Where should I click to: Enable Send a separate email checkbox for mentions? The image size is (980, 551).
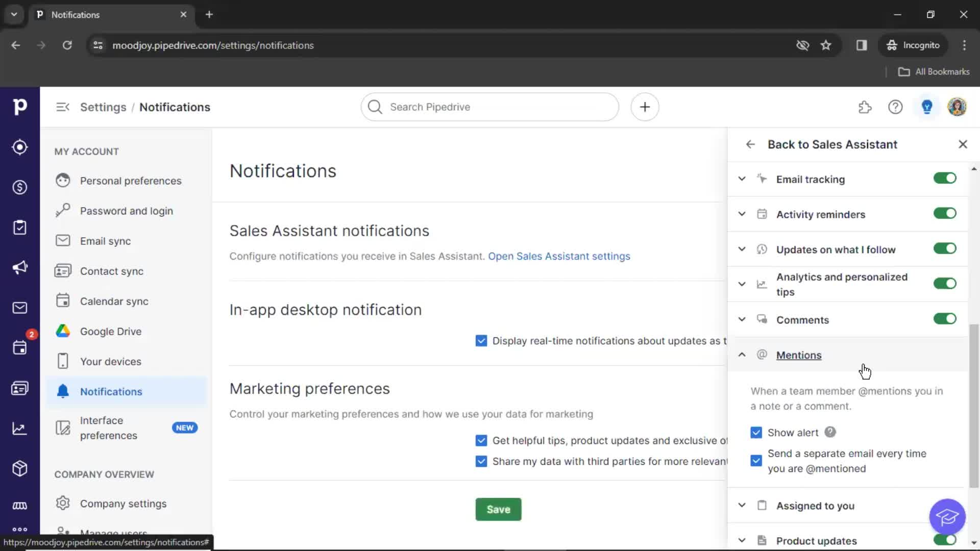pos(756,460)
